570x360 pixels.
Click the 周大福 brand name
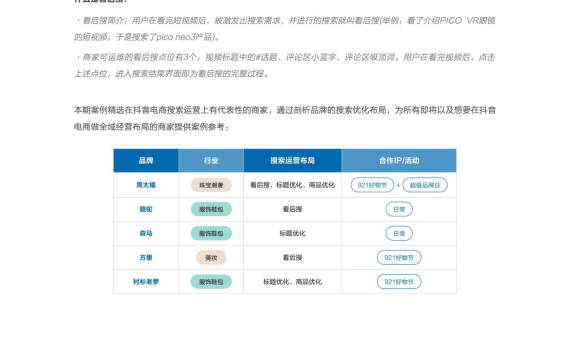(146, 185)
